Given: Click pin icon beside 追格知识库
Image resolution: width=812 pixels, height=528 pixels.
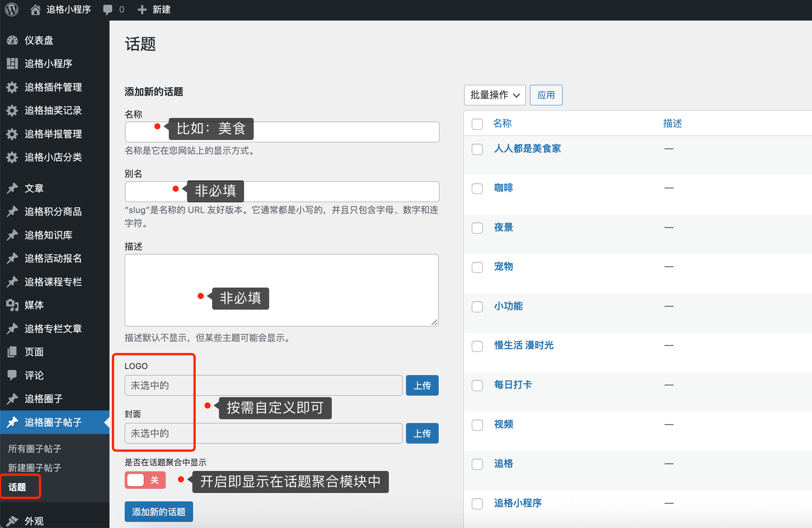Looking at the screenshot, I should pyautogui.click(x=12, y=235).
